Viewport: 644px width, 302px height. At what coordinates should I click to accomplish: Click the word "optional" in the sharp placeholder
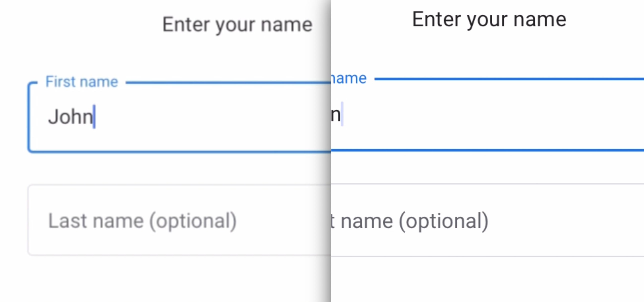443,222
